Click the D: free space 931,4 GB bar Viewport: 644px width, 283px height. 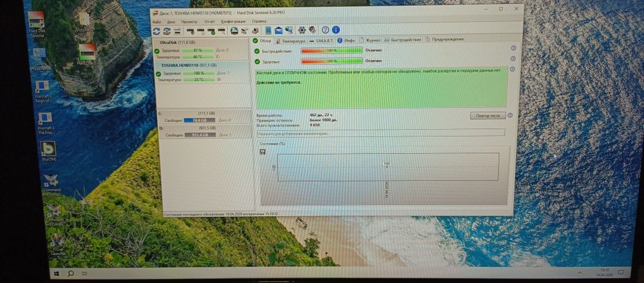tap(200, 135)
